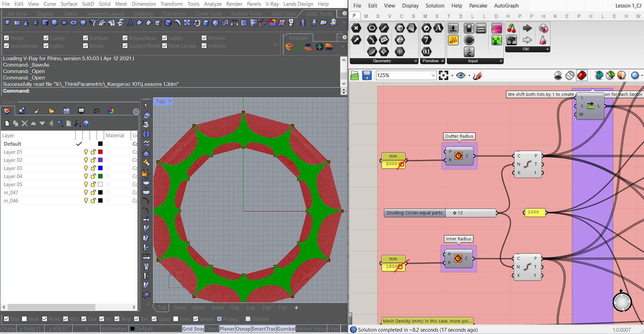Expand Geometry group with plus button

pyautogui.click(x=416, y=61)
